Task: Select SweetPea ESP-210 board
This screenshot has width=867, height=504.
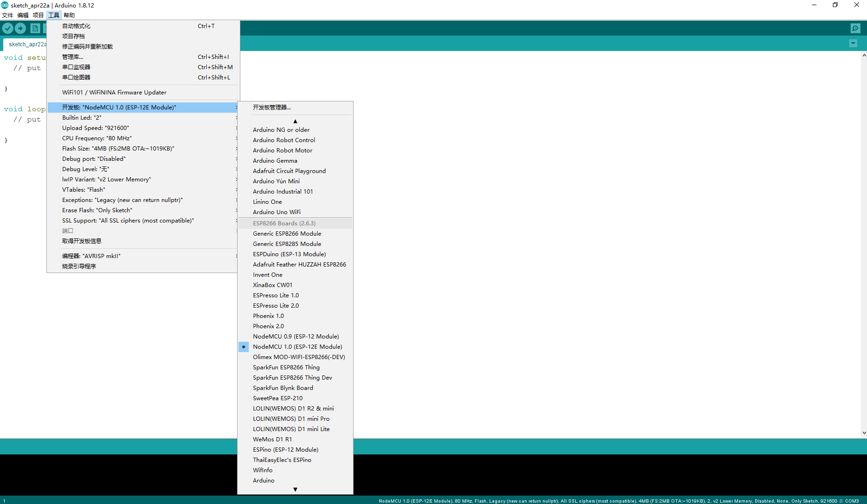Action: (296, 398)
